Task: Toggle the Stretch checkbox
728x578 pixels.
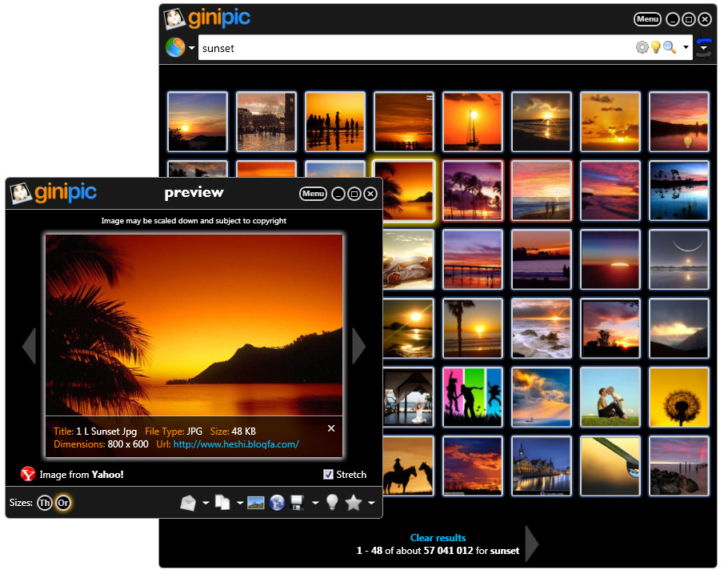Action: point(328,475)
